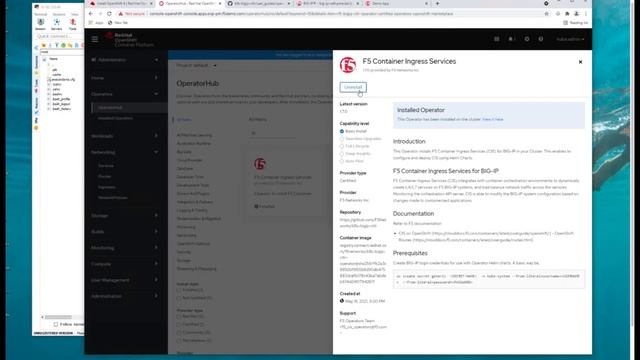Open Services under Networking

pos(106,166)
